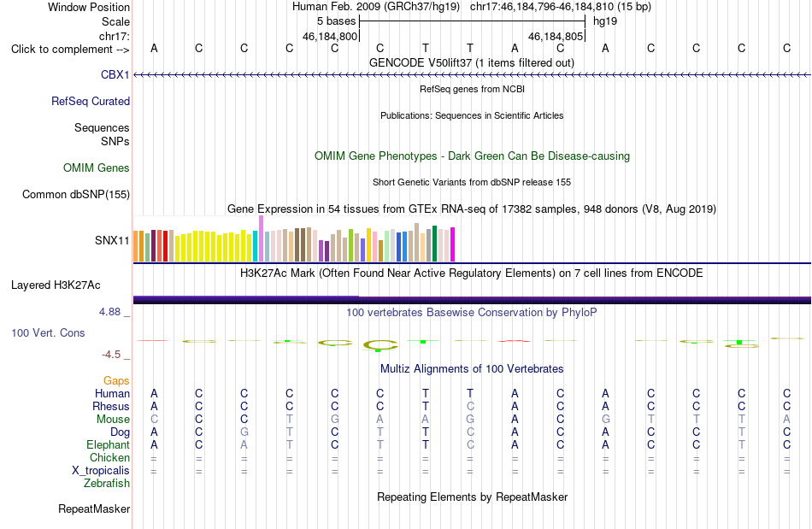This screenshot has width=812, height=529.
Task: Select the Rhesus alignment row label
Action: point(111,406)
